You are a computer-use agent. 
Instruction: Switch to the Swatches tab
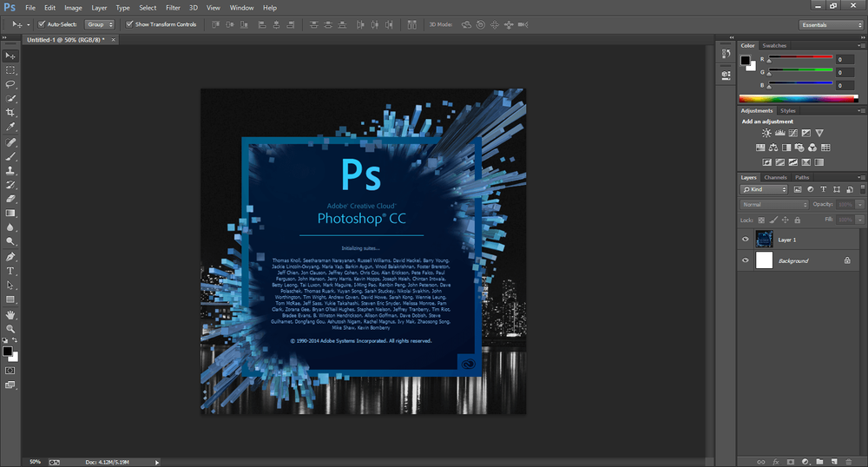pos(774,46)
